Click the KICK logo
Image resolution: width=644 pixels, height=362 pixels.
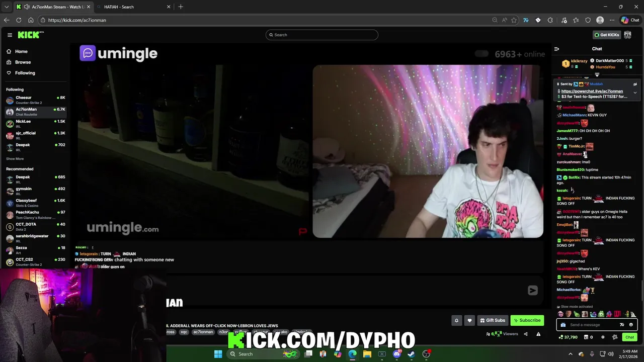pyautogui.click(x=30, y=35)
